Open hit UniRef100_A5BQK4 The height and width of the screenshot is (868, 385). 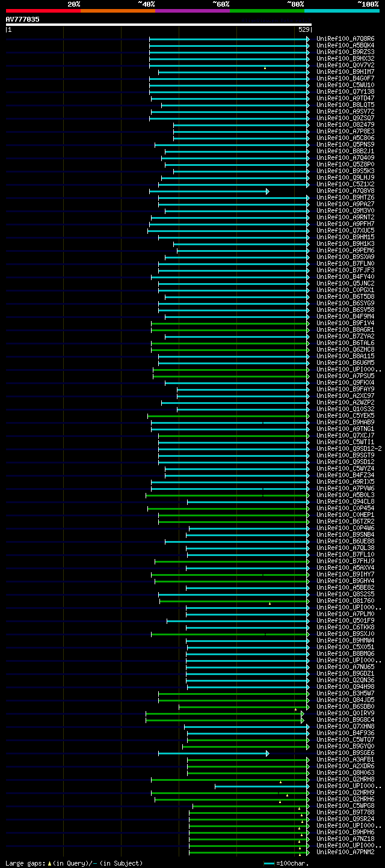345,46
